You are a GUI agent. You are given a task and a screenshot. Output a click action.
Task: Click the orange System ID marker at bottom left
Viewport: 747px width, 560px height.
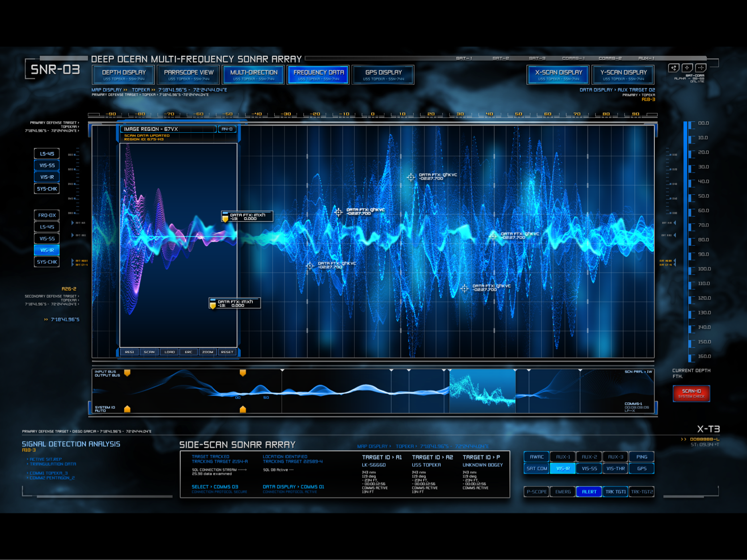click(x=127, y=408)
